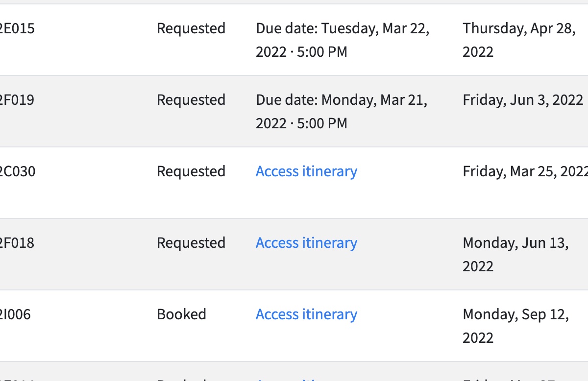Select the Booked status in the 2I006 row

[x=181, y=314]
